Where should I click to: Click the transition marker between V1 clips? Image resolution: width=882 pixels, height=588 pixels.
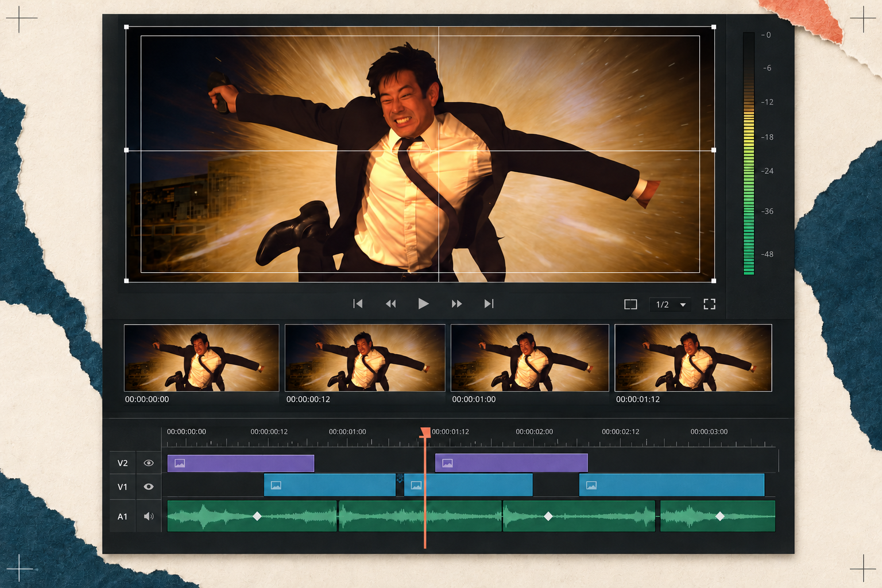[400, 478]
